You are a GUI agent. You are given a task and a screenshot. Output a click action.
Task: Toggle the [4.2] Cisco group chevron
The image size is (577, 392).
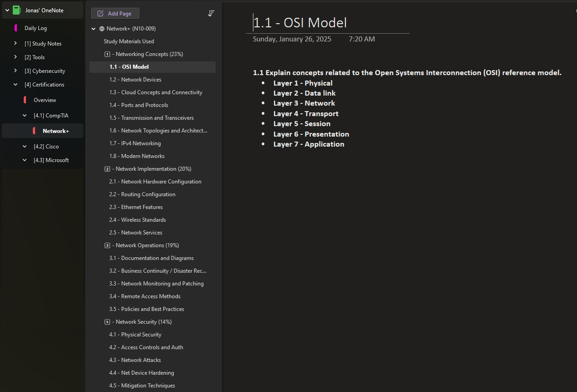point(25,147)
